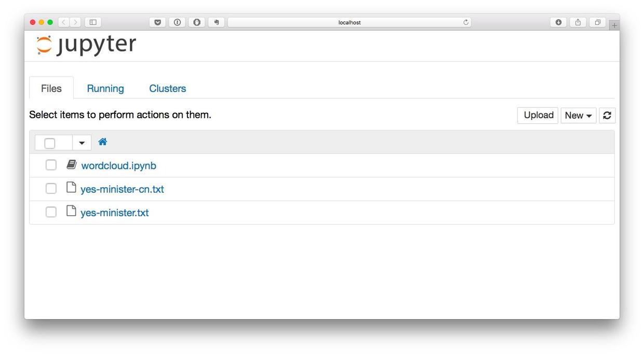Check the box for wordcloud.ipynb

pyautogui.click(x=51, y=165)
